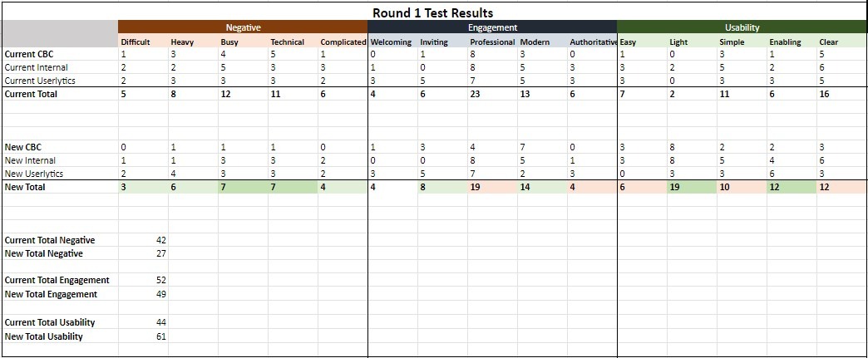This screenshot has height=358, width=868.
Task: Select the New Internal row label
Action: [x=30, y=160]
